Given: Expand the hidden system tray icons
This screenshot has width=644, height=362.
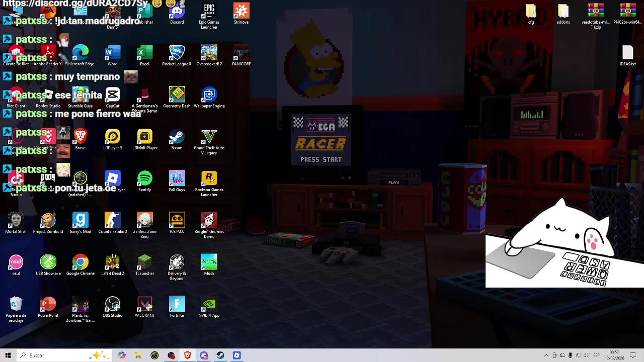Looking at the screenshot, I should coord(546,355).
